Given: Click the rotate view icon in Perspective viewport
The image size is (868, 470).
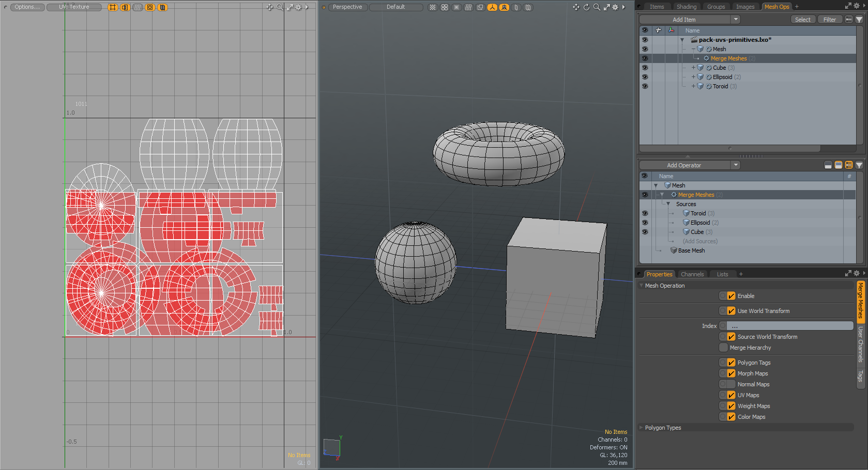Looking at the screenshot, I should [x=586, y=7].
